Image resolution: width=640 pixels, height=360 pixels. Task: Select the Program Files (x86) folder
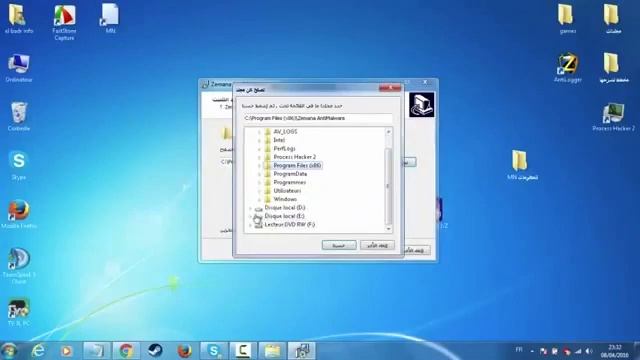pos(297,165)
